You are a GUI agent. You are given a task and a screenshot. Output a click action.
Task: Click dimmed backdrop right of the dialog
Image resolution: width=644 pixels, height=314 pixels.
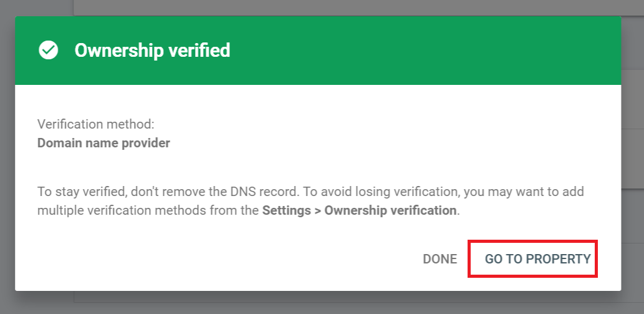[632, 156]
